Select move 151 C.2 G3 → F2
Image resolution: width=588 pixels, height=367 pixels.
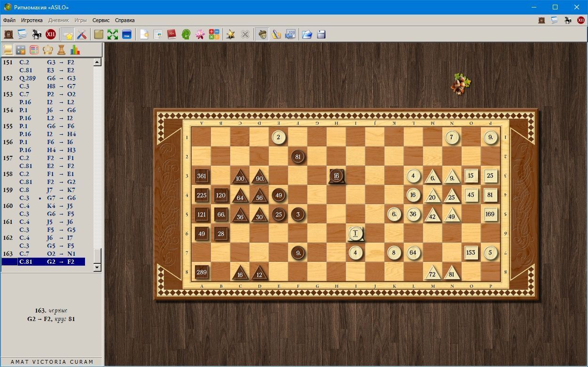[x=43, y=62]
